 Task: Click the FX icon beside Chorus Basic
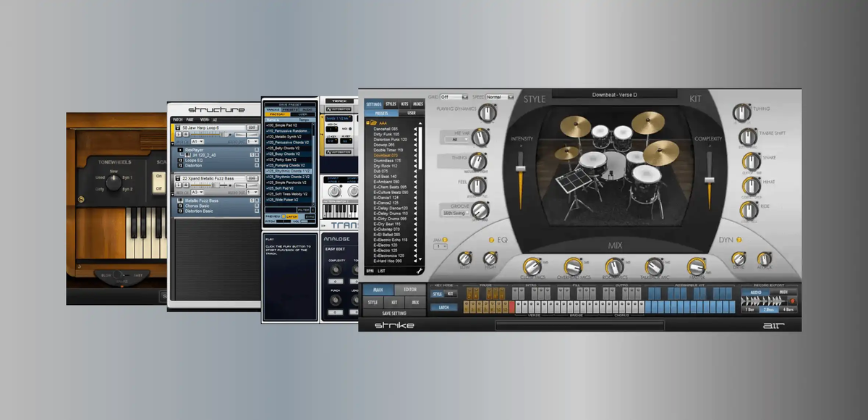(x=180, y=206)
